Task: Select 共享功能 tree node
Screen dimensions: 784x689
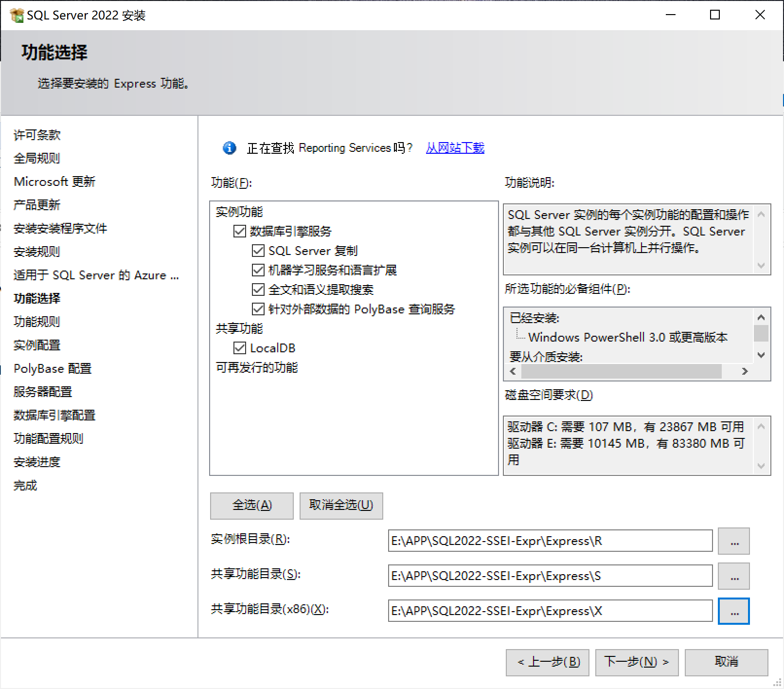Action: (239, 328)
